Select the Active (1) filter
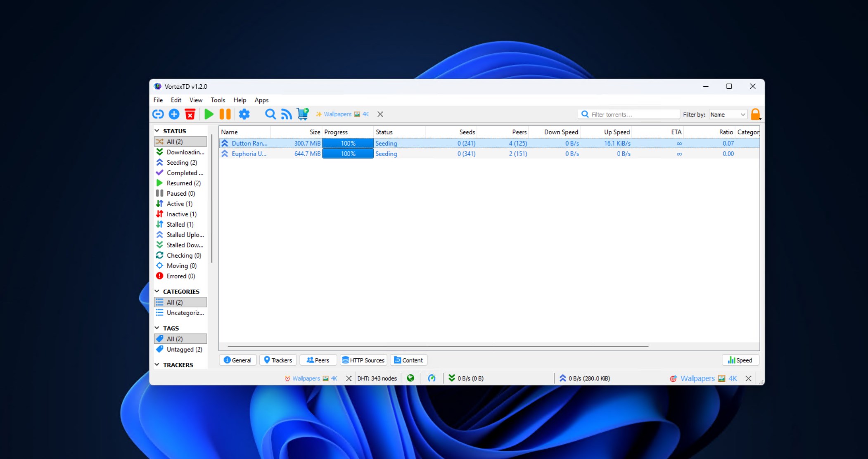868x459 pixels. [x=180, y=203]
